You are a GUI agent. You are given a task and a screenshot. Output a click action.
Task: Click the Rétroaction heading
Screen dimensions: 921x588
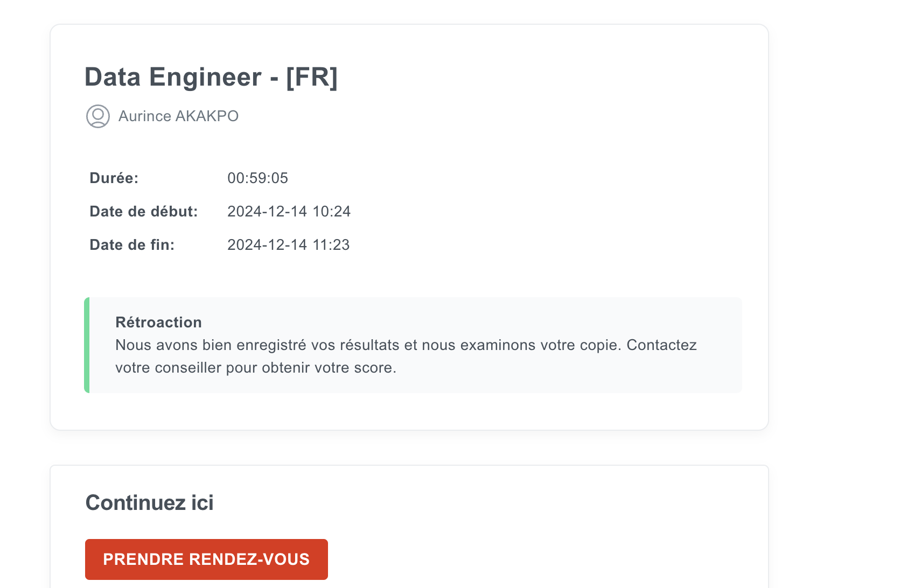(x=158, y=323)
